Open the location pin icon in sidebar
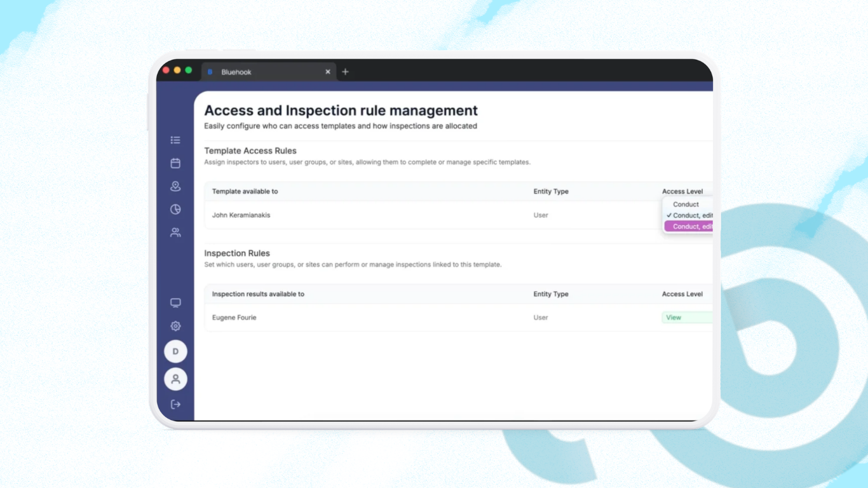 [175, 186]
